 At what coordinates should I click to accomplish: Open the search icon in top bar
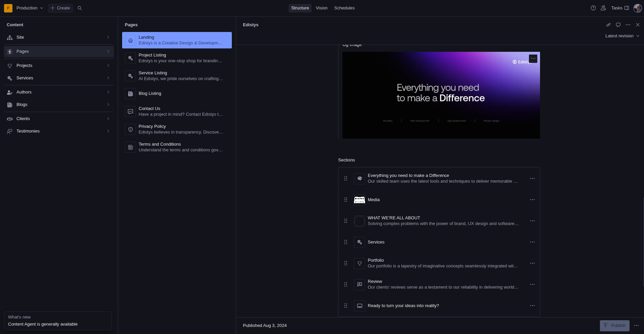(x=80, y=8)
